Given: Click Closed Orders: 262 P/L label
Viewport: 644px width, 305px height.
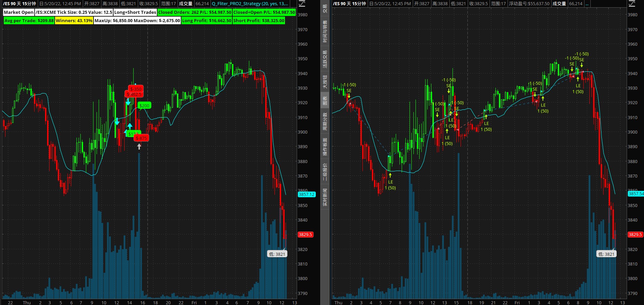Looking at the screenshot, I should tap(195, 12).
